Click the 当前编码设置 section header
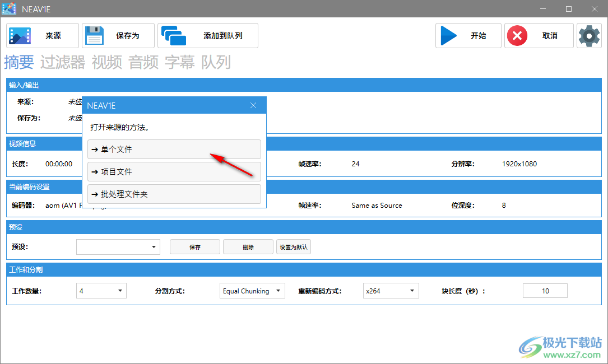Screen dimensions: 608x364 coord(304,187)
